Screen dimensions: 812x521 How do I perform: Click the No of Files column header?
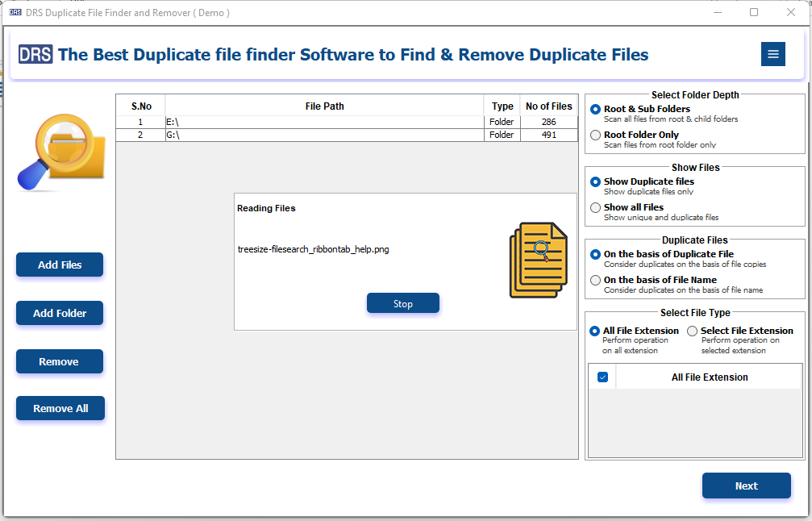tap(549, 106)
